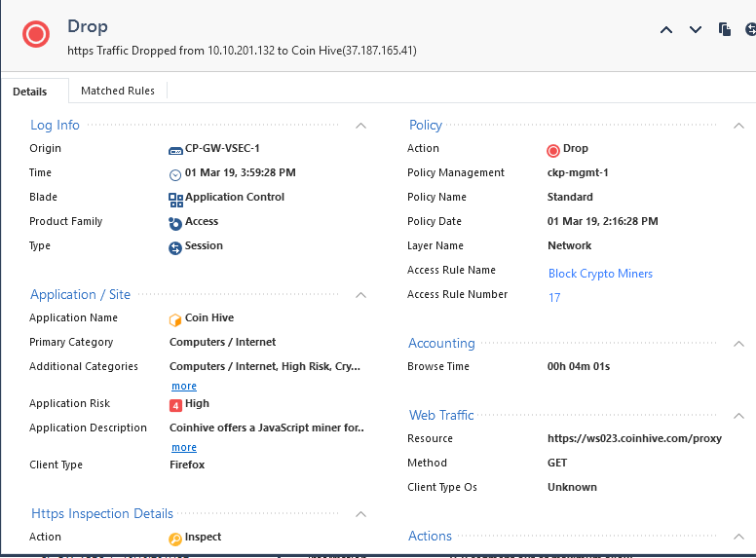Click the Actions section heading

pos(430,536)
